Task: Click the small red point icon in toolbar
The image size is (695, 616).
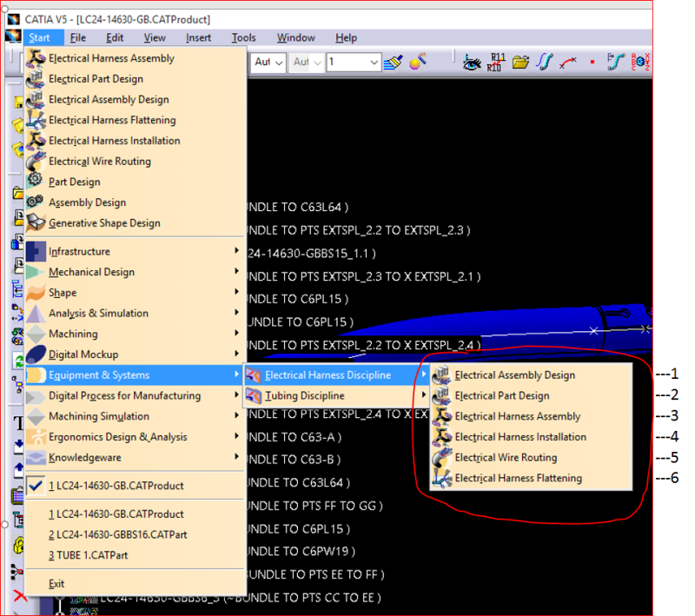Action: [x=592, y=62]
